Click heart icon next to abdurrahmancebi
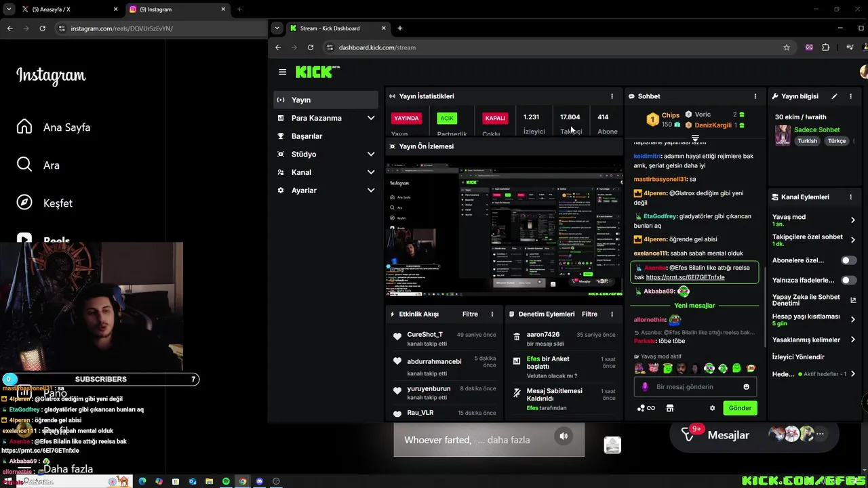Viewport: 868px width, 488px height. coord(397,361)
